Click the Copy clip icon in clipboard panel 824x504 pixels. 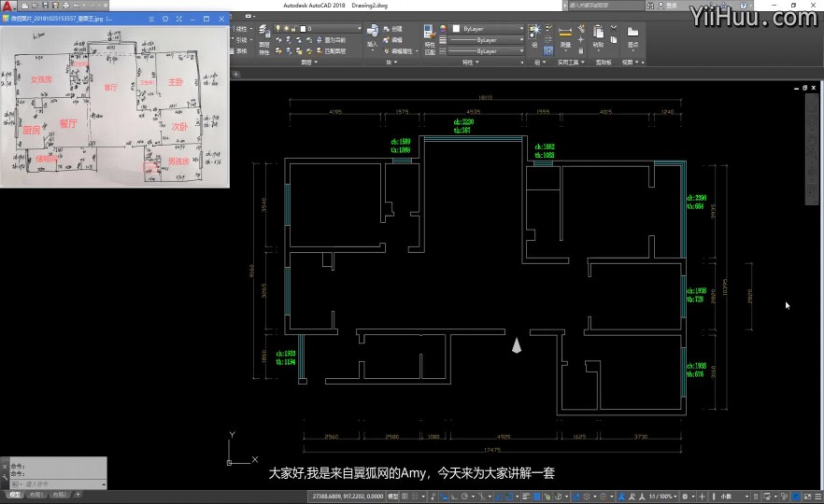[x=613, y=39]
